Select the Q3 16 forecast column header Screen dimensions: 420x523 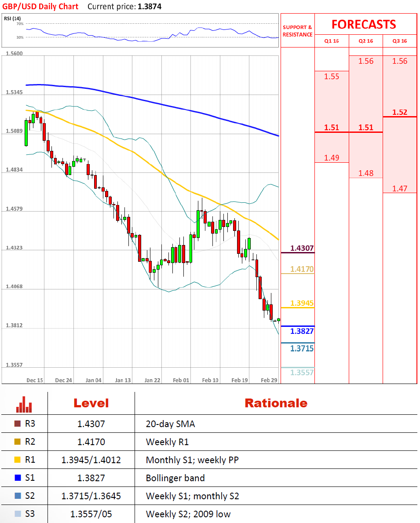[400, 41]
